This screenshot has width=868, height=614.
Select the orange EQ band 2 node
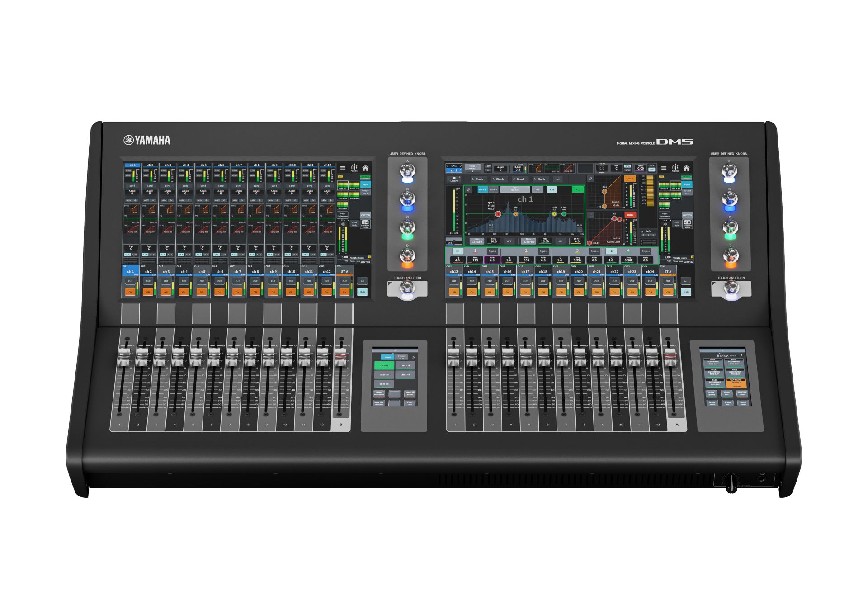coord(515,214)
